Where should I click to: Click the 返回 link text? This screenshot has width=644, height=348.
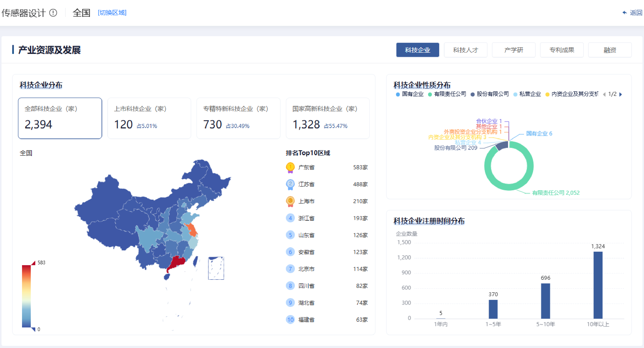click(636, 12)
